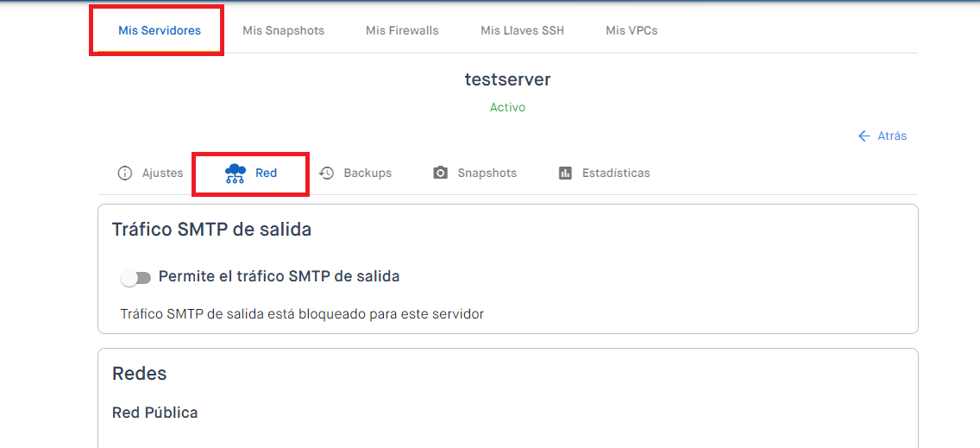Click the testserver server name heading
The height and width of the screenshot is (448, 980).
[x=507, y=79]
